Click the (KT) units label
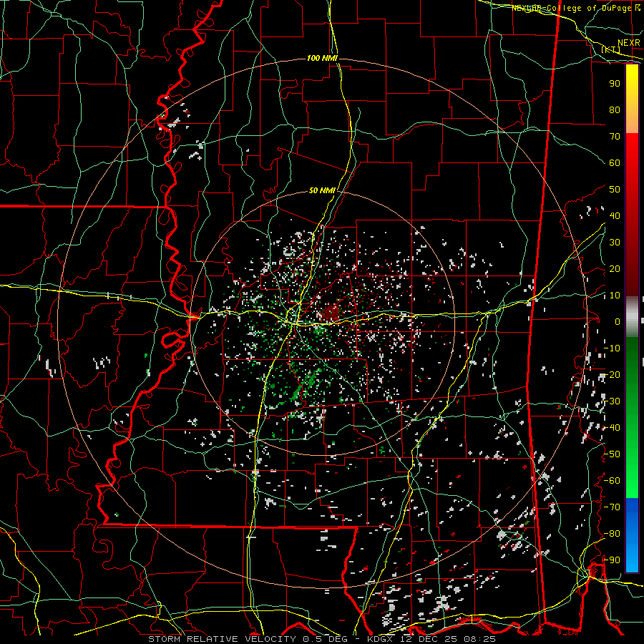This screenshot has width=644, height=644. (x=611, y=49)
